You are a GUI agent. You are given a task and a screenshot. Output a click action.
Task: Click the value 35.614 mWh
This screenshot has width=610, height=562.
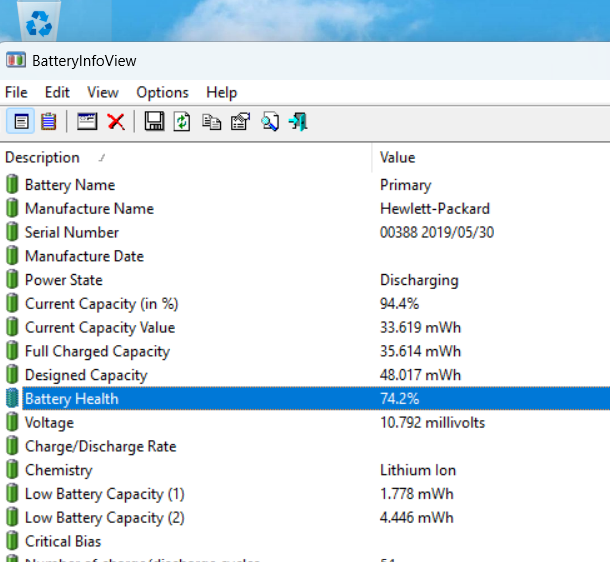pyautogui.click(x=421, y=351)
